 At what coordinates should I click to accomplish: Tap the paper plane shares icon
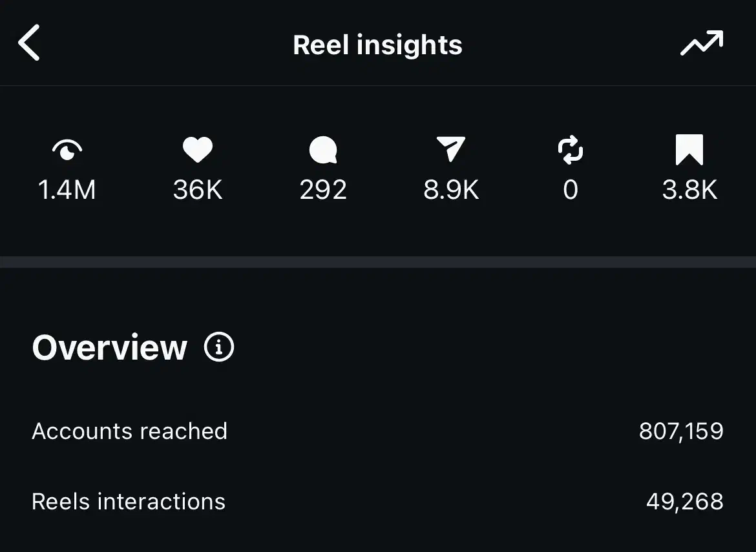450,150
